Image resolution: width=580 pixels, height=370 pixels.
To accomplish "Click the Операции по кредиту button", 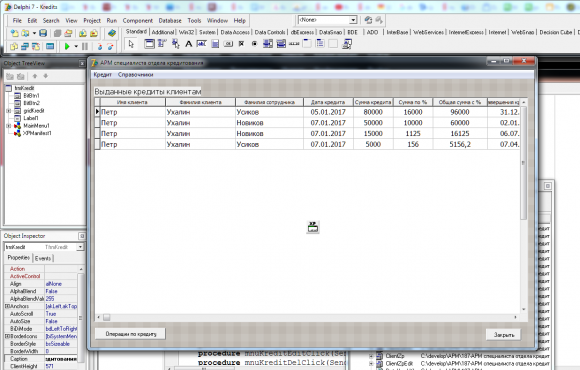I will point(130,334).
